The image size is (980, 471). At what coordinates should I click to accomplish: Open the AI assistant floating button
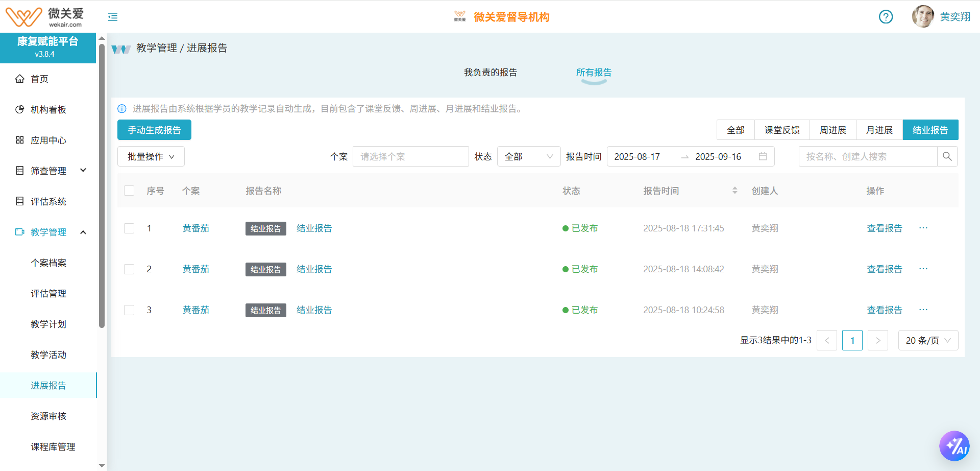click(x=954, y=446)
